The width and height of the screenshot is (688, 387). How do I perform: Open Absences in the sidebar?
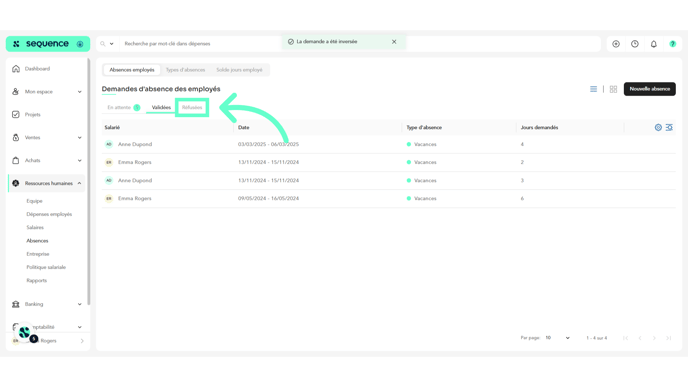[x=37, y=240]
